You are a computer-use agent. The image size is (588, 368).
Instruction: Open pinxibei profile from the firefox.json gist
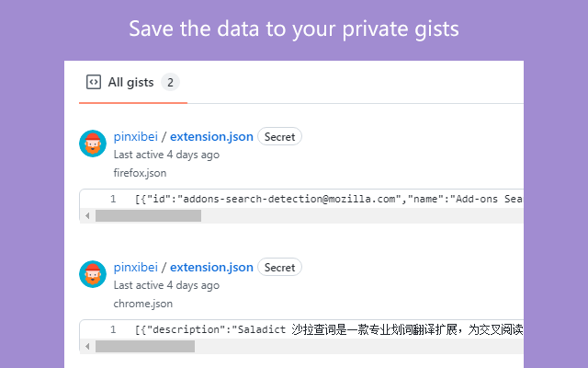click(136, 136)
